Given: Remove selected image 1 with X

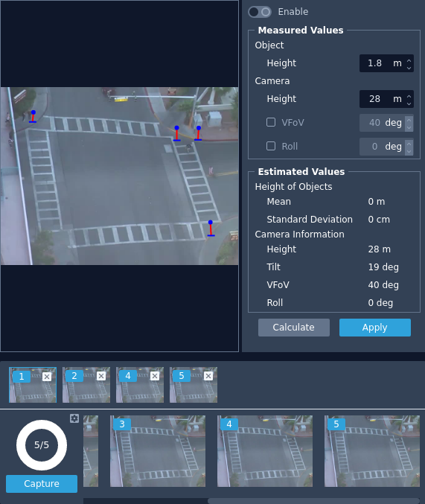Looking at the screenshot, I should pos(47,377).
